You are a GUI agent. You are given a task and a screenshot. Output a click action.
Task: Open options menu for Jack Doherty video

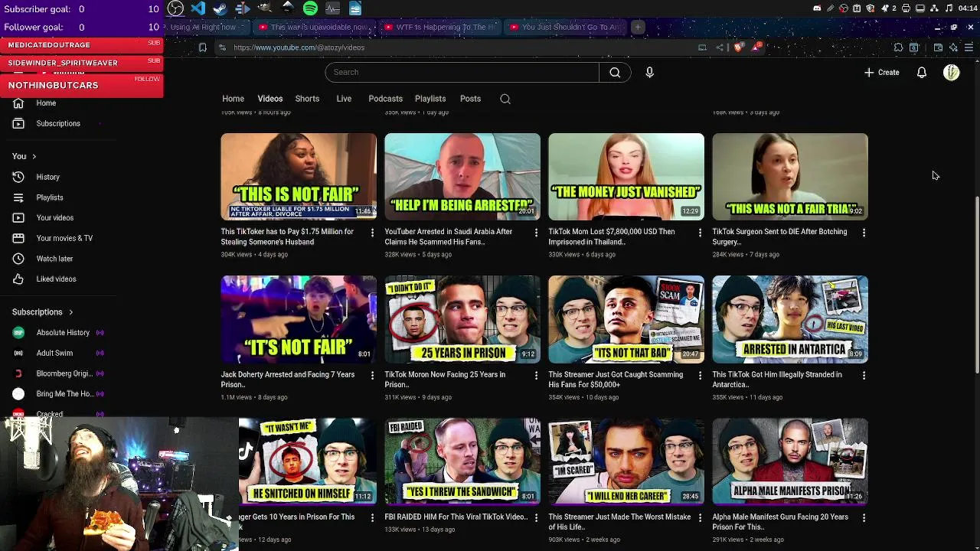[372, 376]
